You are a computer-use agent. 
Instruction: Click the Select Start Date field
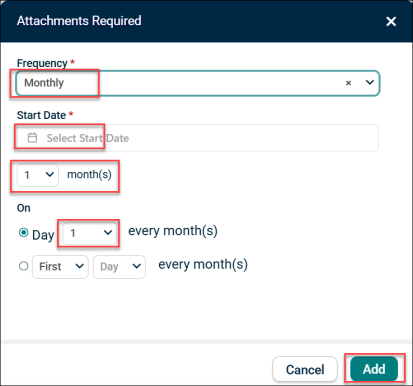click(198, 138)
